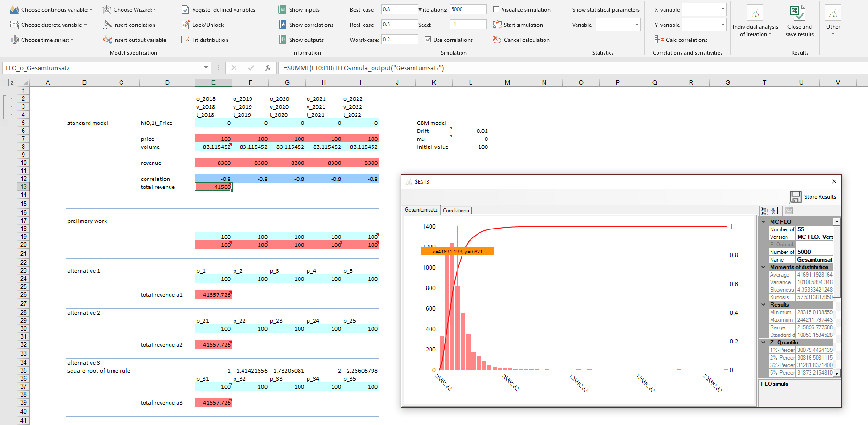
Task: Click the Start simulation icon
Action: coord(497,25)
